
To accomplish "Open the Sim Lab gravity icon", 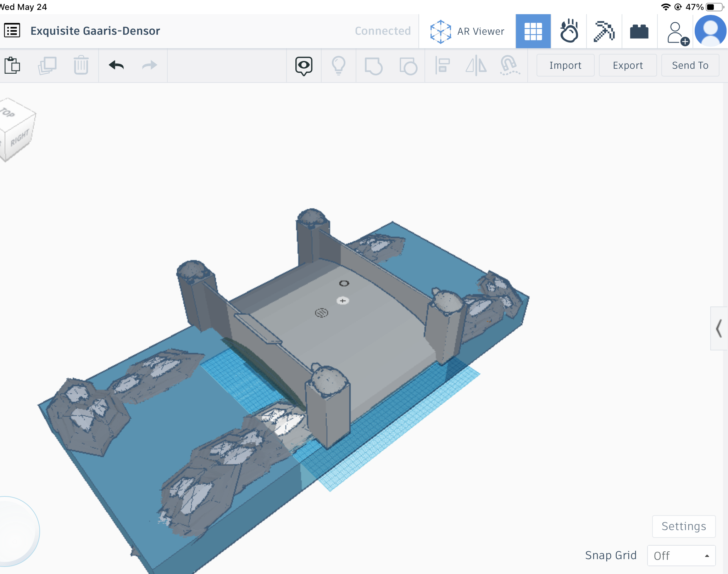I will 569,31.
